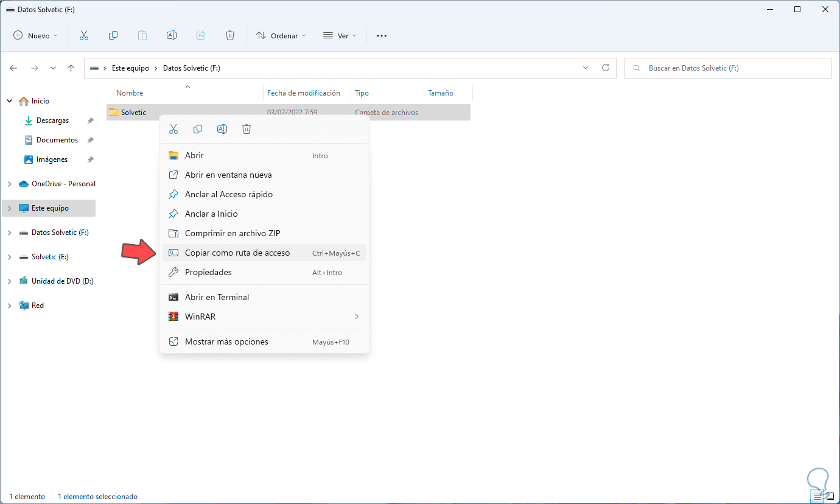Choose Comprimir en archivo ZIP
The width and height of the screenshot is (840, 504).
(x=264, y=233)
